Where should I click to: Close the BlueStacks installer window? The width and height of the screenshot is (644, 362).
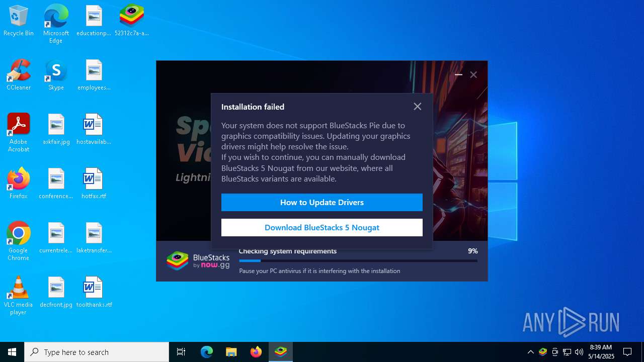473,74
